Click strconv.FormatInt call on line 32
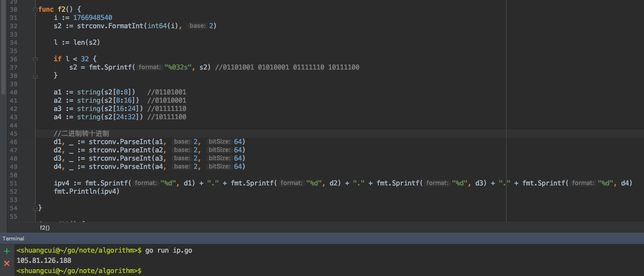 110,26
